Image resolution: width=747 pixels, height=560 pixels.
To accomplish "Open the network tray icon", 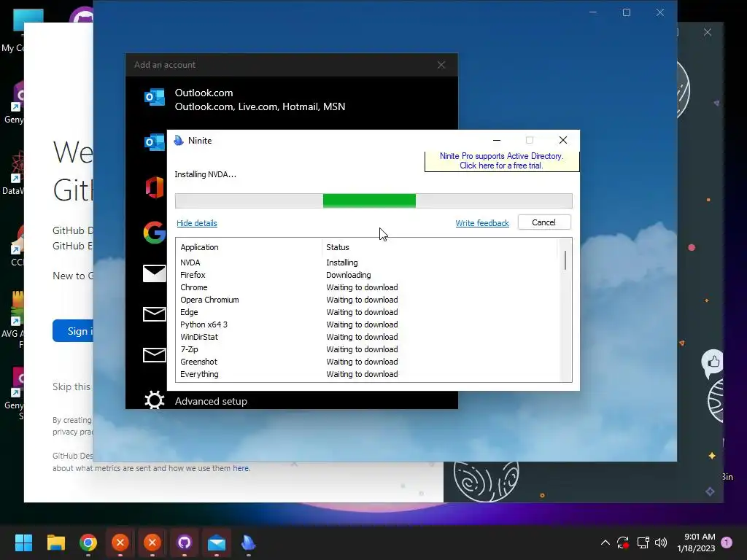I will 643,542.
